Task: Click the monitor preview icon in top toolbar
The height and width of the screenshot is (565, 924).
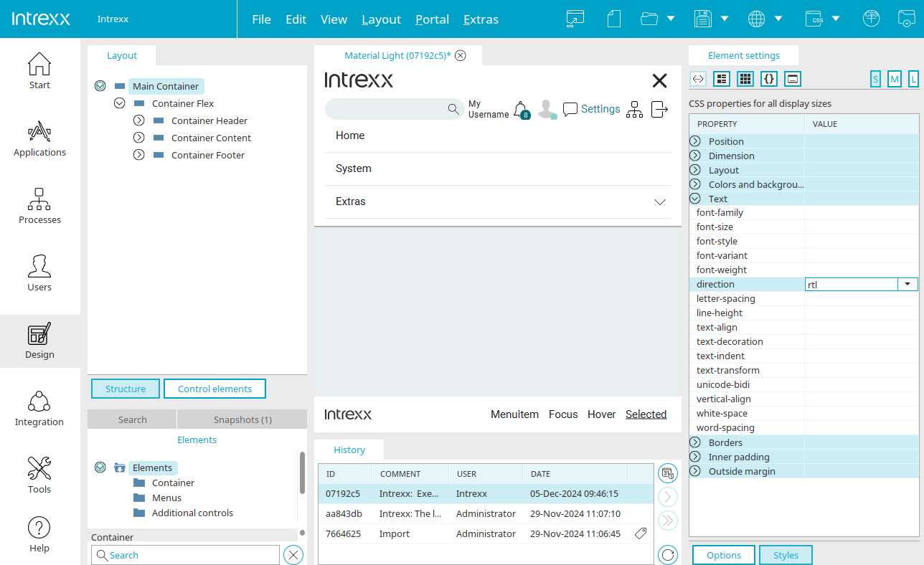Action: click(x=575, y=19)
